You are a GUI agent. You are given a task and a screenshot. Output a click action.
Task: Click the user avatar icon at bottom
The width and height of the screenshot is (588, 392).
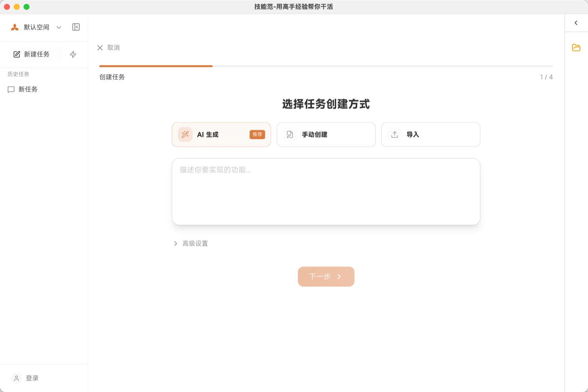(x=17, y=378)
